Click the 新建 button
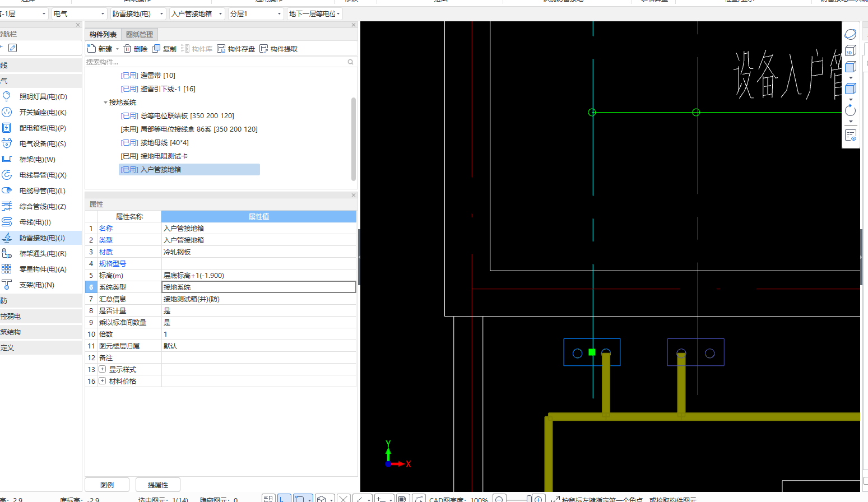The width and height of the screenshot is (868, 502). 100,49
